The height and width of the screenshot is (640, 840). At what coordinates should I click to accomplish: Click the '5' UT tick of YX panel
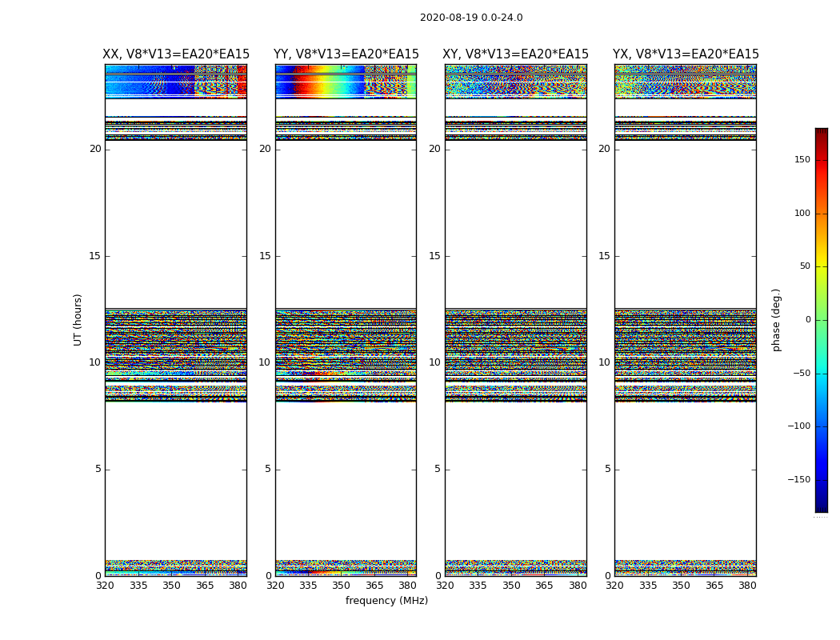pos(607,469)
